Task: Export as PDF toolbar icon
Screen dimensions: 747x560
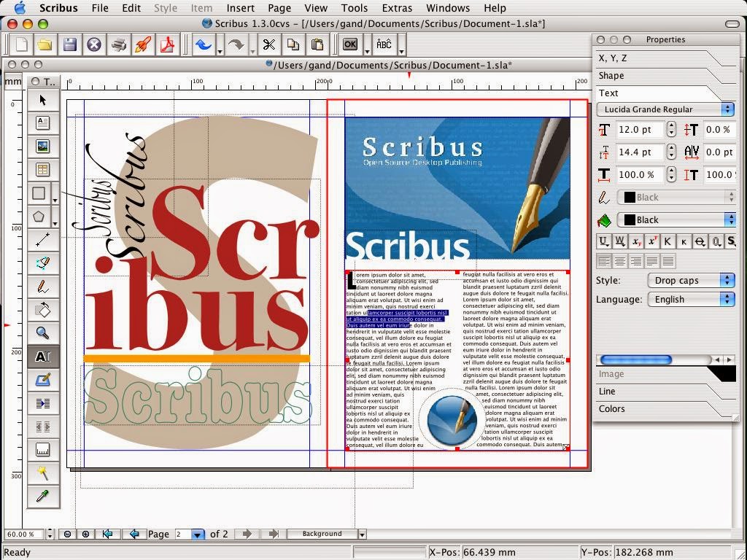Action: [167, 44]
